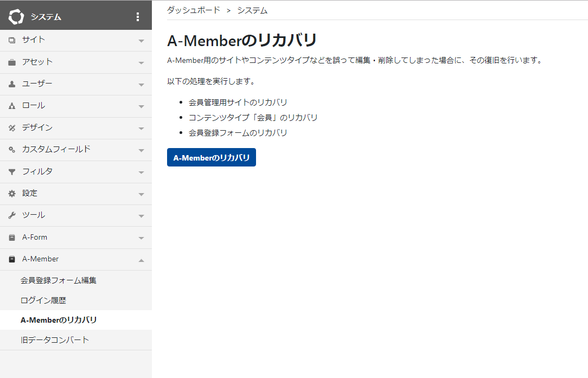Click the Role (ロール) hierarchy icon
The width and height of the screenshot is (588, 378).
[12, 106]
